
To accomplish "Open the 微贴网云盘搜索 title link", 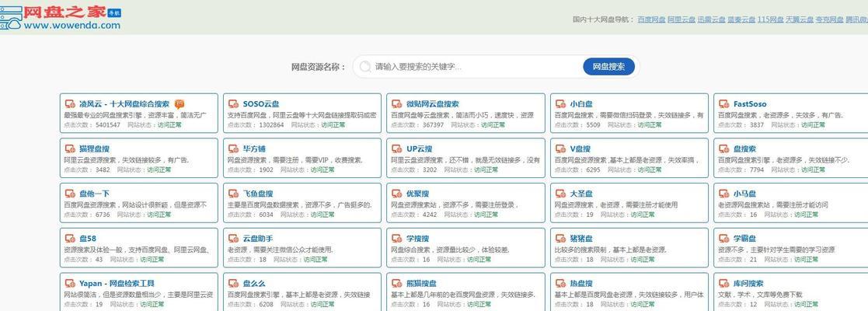I will [432, 104].
